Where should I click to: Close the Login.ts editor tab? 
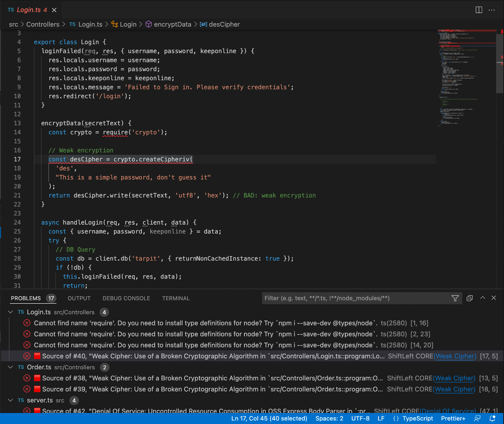(54, 10)
